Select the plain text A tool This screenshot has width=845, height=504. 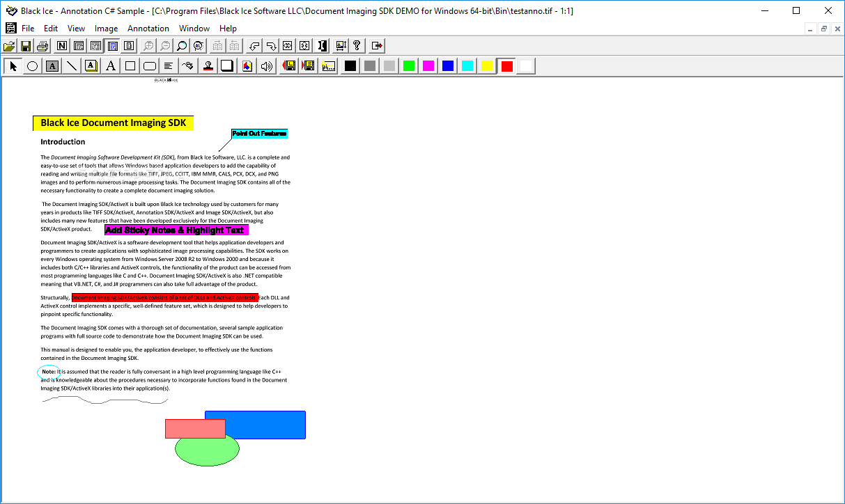(x=111, y=66)
